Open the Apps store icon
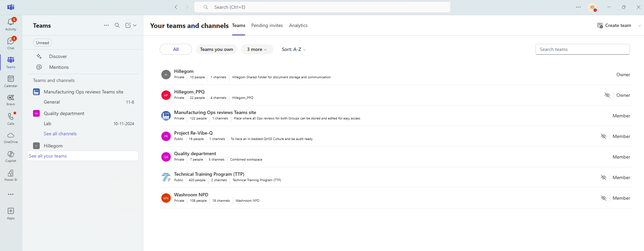This screenshot has width=644, height=251. (x=11, y=214)
